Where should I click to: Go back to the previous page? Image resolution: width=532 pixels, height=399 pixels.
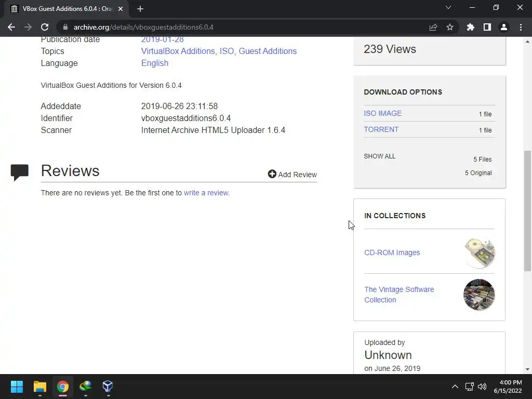click(x=11, y=27)
